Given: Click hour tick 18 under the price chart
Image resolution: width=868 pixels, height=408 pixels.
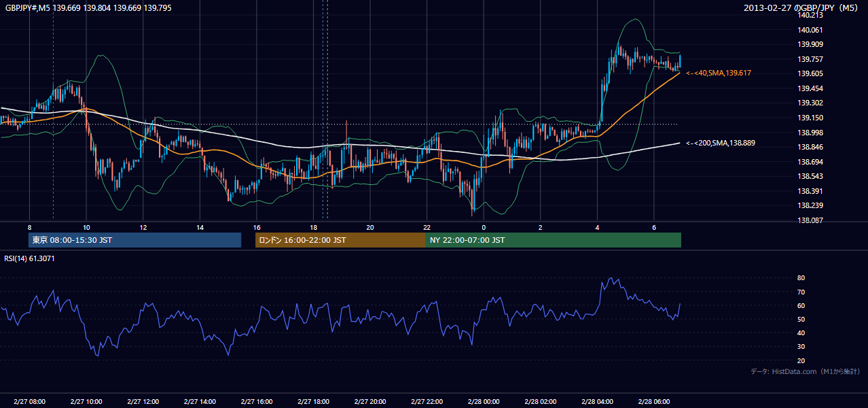Looking at the screenshot, I should 313,227.
